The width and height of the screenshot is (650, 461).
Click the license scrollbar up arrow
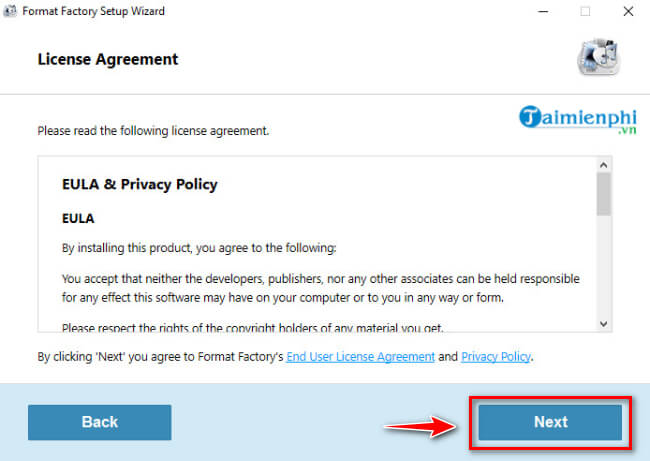pos(603,163)
